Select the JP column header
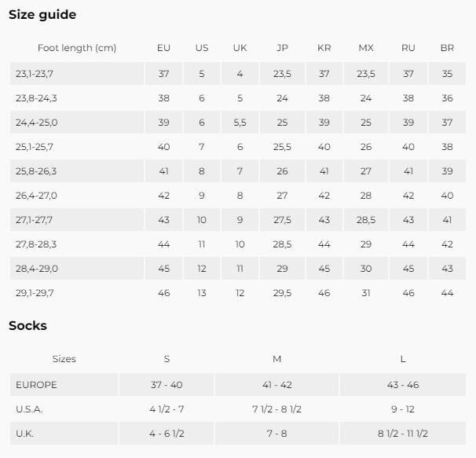This screenshot has height=458, width=476. (282, 48)
